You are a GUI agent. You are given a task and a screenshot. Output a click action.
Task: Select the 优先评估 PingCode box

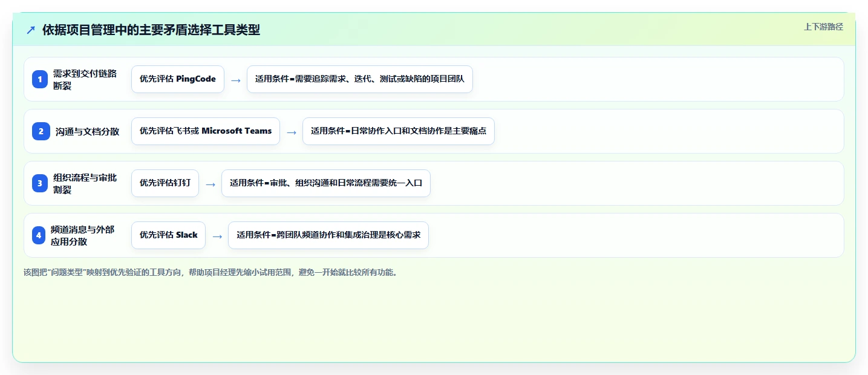pyautogui.click(x=178, y=79)
